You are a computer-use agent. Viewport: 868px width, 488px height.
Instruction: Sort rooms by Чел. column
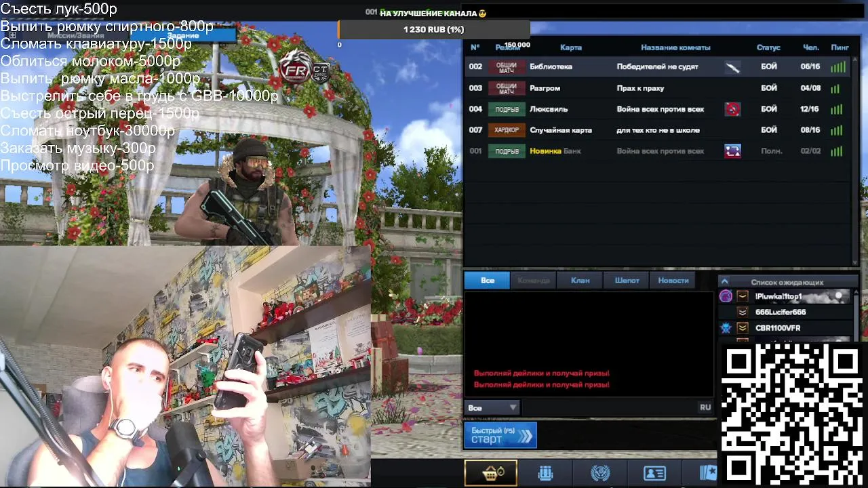(810, 47)
